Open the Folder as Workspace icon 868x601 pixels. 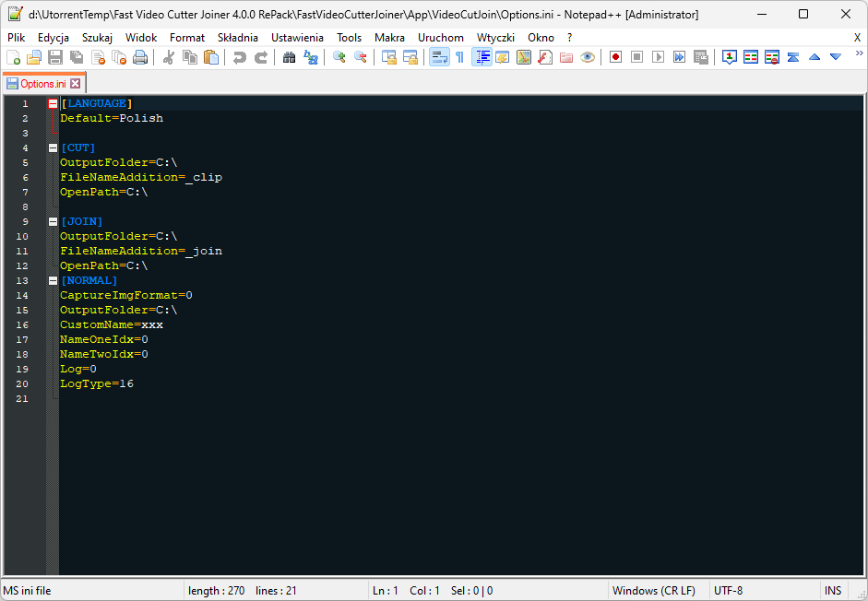pos(565,57)
